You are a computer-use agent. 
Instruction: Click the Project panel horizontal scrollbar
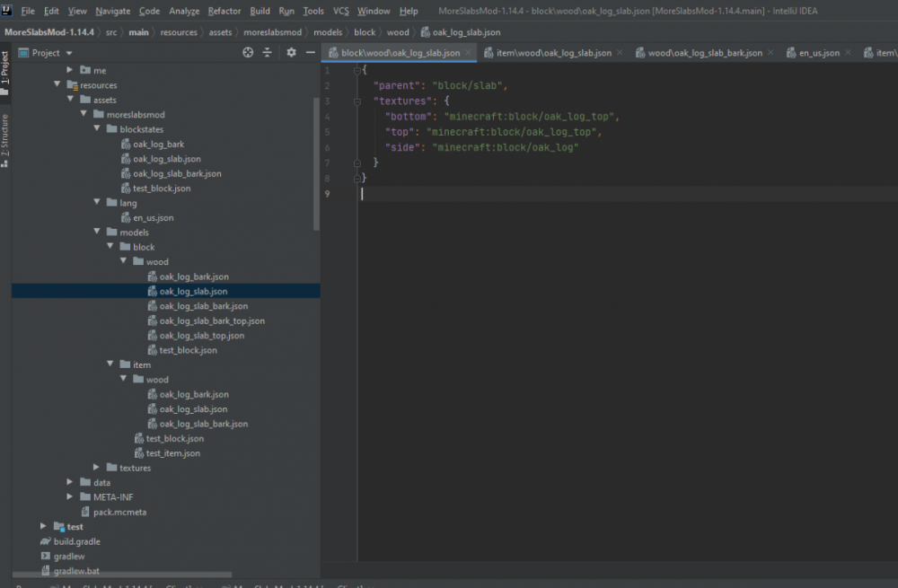pyautogui.click(x=122, y=575)
